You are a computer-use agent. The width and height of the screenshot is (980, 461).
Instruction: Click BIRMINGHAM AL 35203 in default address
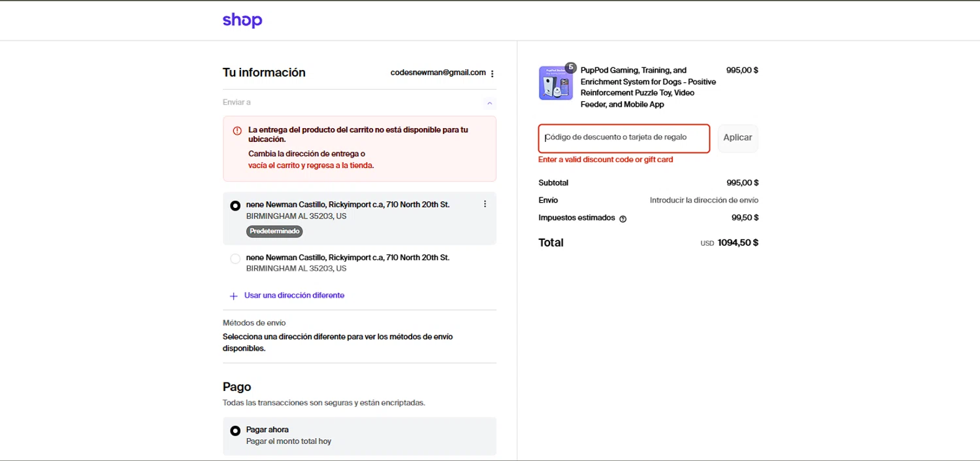click(296, 216)
